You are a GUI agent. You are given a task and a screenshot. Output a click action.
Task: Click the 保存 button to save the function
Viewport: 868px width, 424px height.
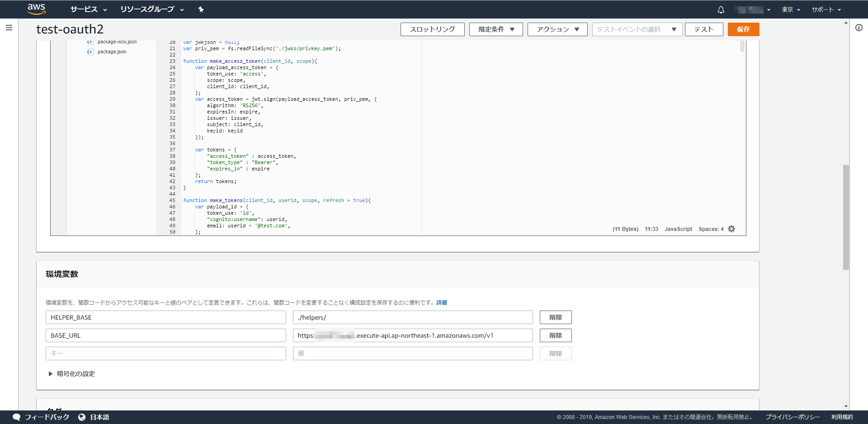[x=743, y=29]
